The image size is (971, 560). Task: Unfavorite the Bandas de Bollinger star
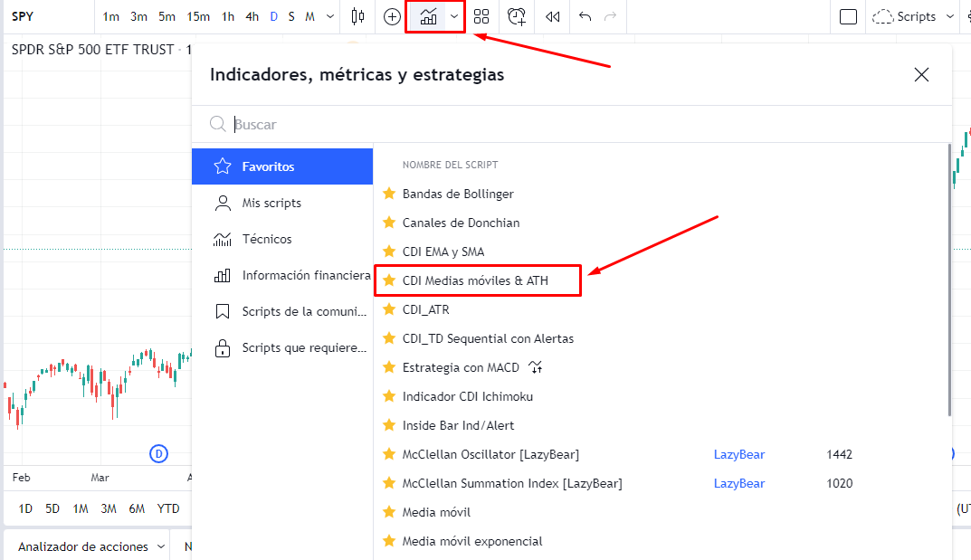389,194
